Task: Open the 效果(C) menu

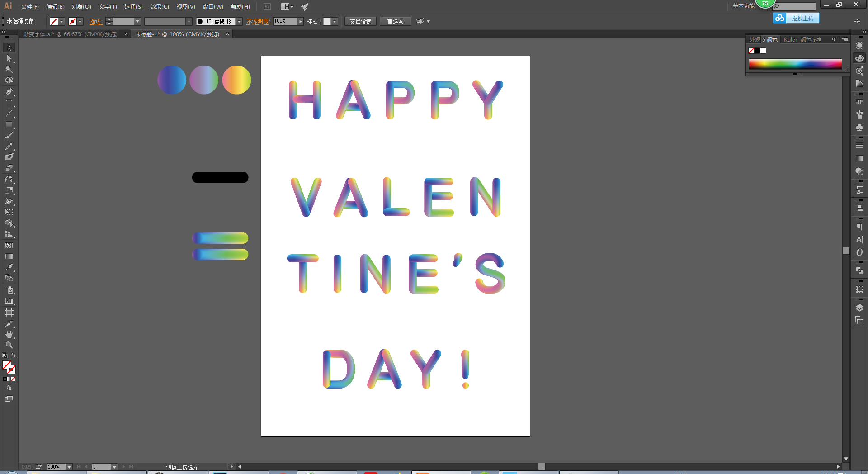Action: (x=160, y=7)
